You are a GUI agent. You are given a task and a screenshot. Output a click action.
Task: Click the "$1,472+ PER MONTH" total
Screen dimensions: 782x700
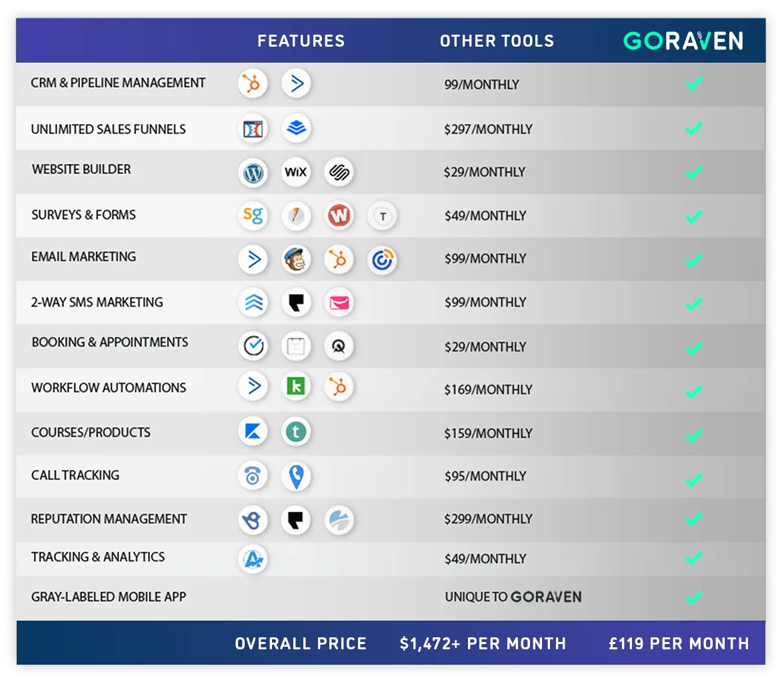(483, 643)
